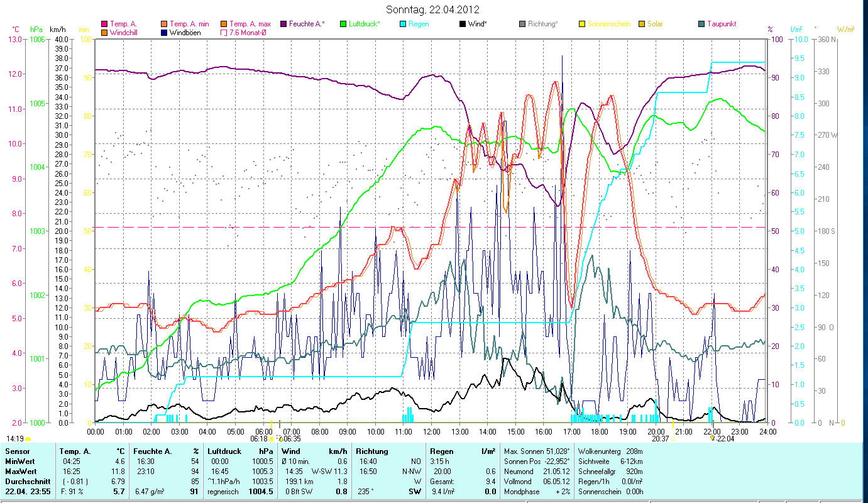868x503 pixels.
Task: Click the current humidity value 91
Action: pyautogui.click(x=194, y=492)
